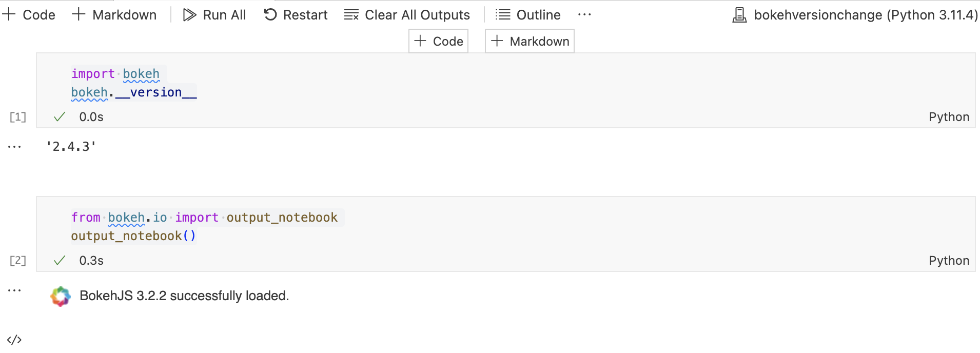Screen dimensions: 980x353
Task: Click the success checkmark on cell 2
Action: click(60, 260)
